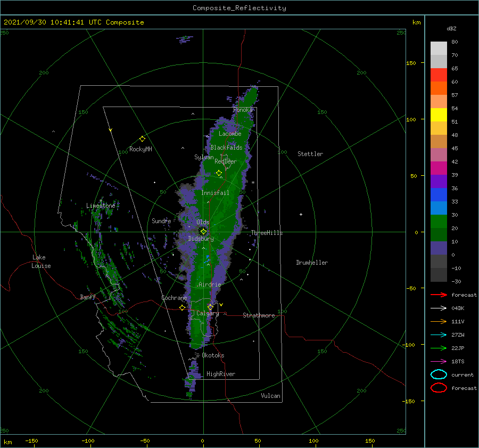Click the white asterisk above Limestone label

pyautogui.click(x=101, y=201)
